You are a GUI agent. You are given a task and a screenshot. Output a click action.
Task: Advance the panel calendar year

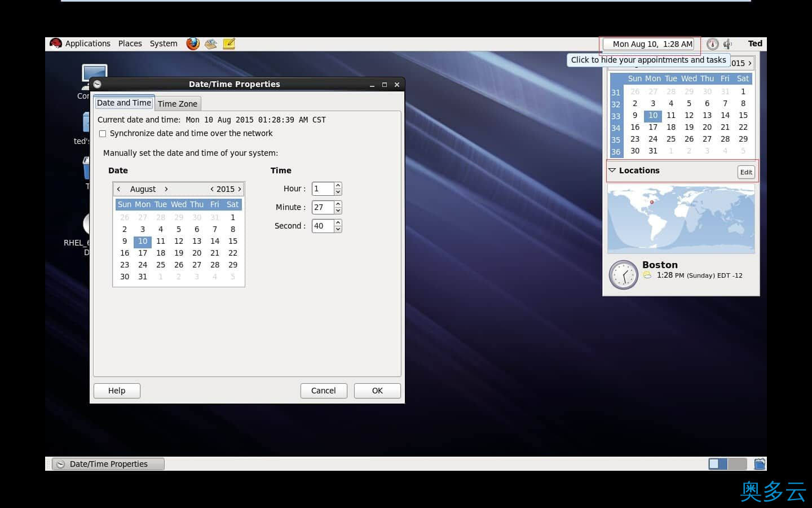749,63
